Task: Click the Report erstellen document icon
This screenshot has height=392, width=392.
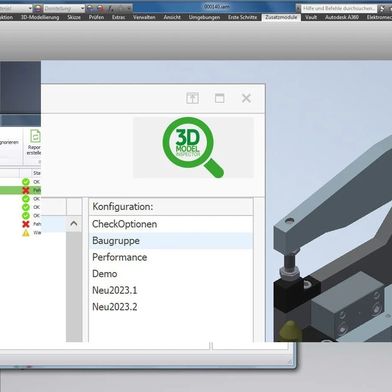Action: click(x=35, y=136)
